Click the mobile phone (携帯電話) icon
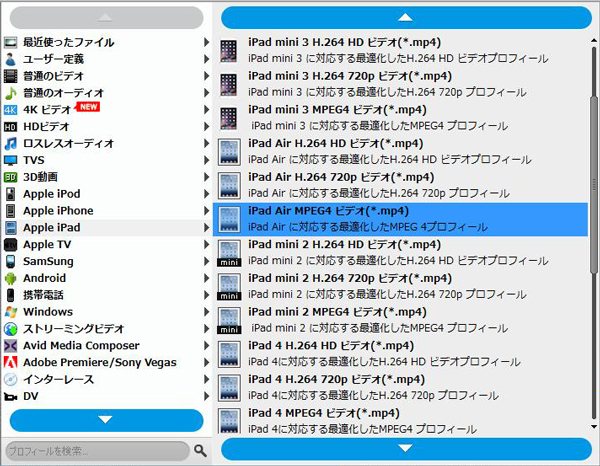Image resolution: width=600 pixels, height=466 pixels. [x=10, y=295]
